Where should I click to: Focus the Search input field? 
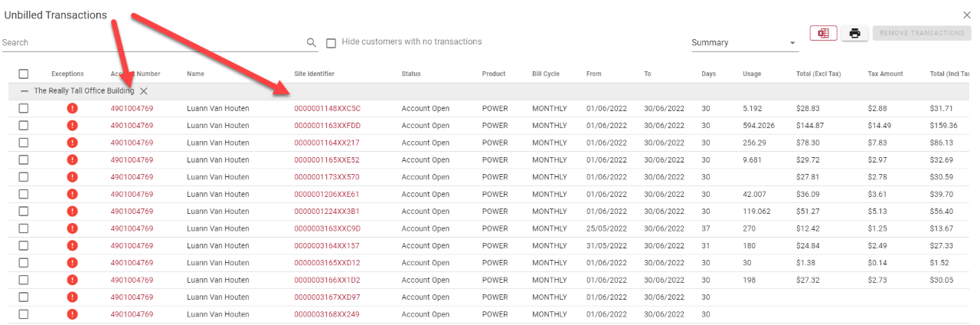153,43
